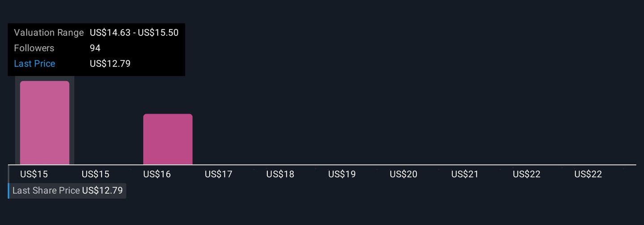Image resolution: width=644 pixels, height=225 pixels.
Task: Select the US$12.79 value in the share price badge
Action: 102,190
